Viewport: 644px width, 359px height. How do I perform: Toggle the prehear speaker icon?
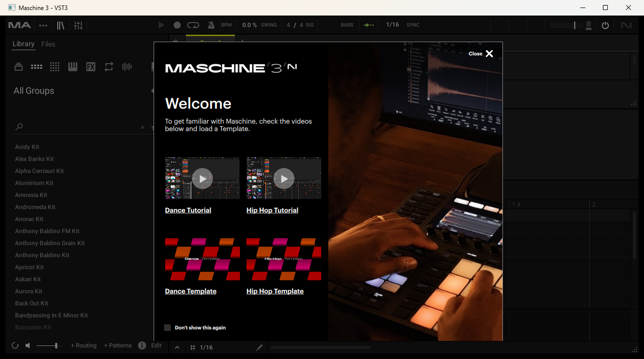click(x=28, y=345)
